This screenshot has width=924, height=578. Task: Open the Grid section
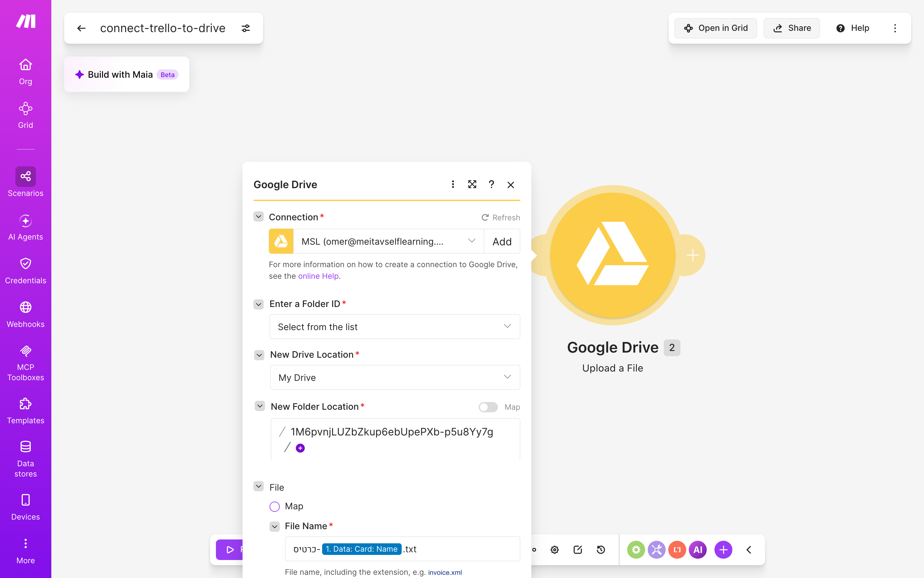[26, 116]
